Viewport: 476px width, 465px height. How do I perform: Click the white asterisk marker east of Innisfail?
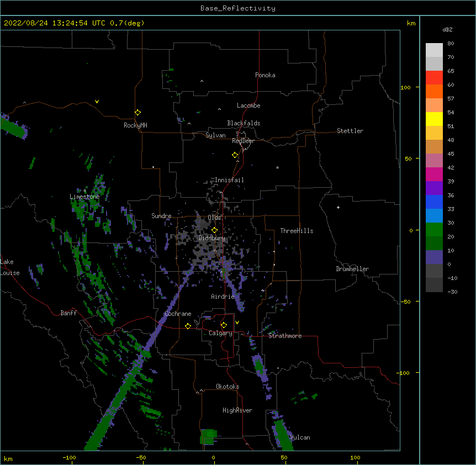277,167
